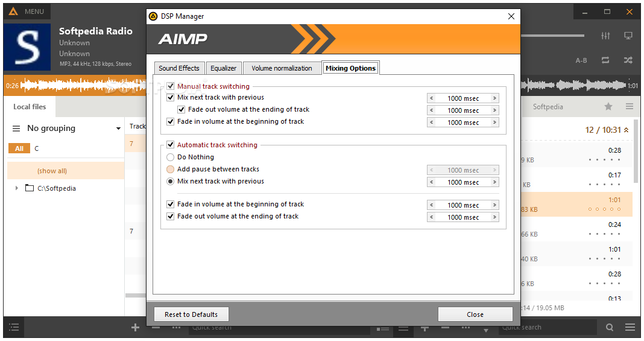
Task: Uncheck automatic Fade out volume at ending
Action: (x=171, y=216)
